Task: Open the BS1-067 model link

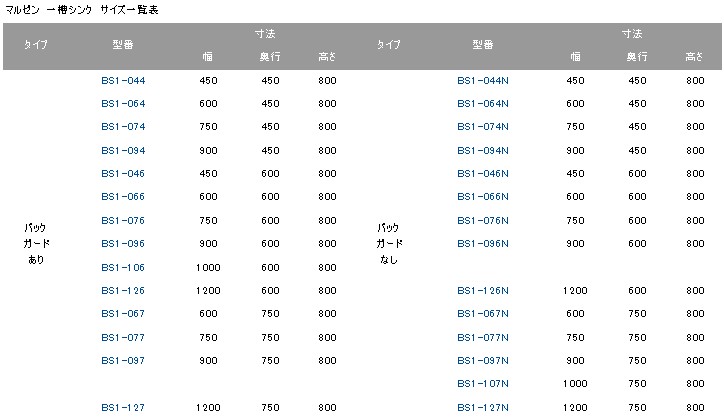Action: point(123,314)
